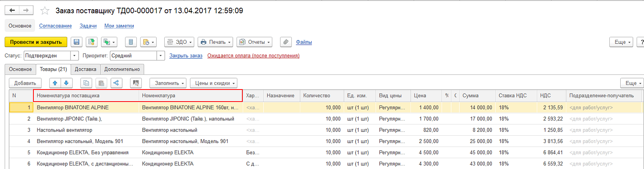Screen dimensions: 644x169
Task: Select Кондиционер ELEKTA, Без управления cell
Action: pyautogui.click(x=86, y=153)
